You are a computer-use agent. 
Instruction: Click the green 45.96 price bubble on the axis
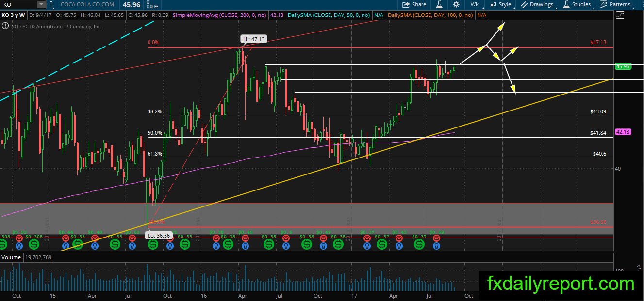pyautogui.click(x=623, y=67)
